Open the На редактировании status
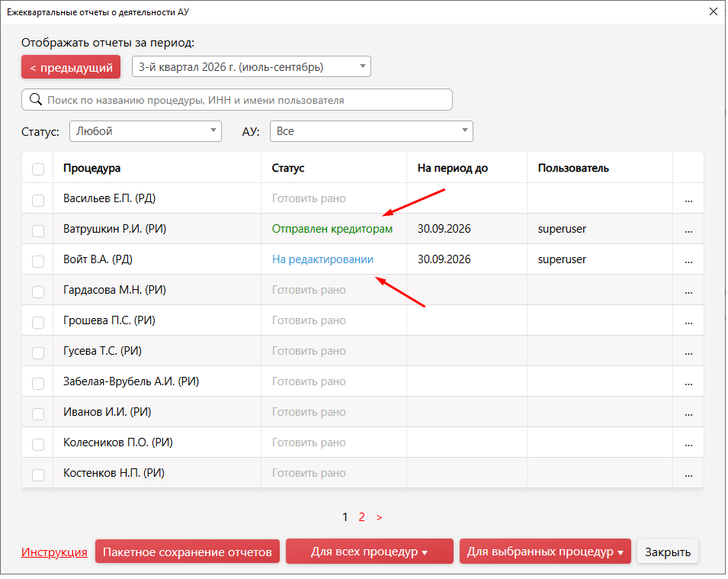The image size is (728, 579). point(322,260)
